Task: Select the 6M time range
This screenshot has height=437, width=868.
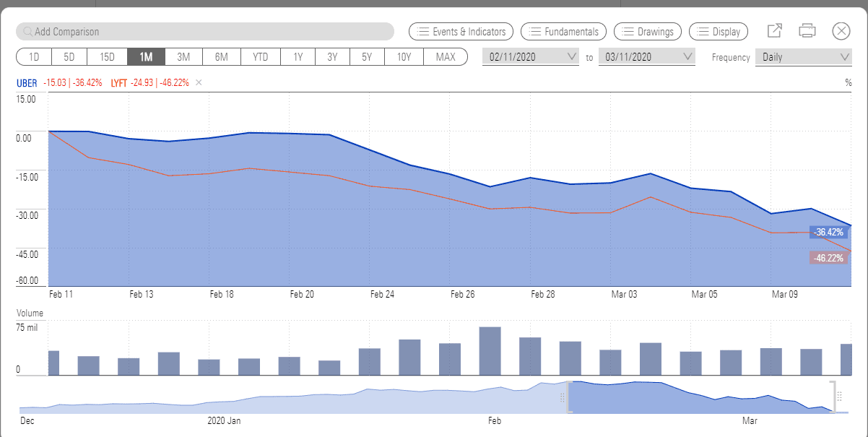Action: click(x=222, y=57)
